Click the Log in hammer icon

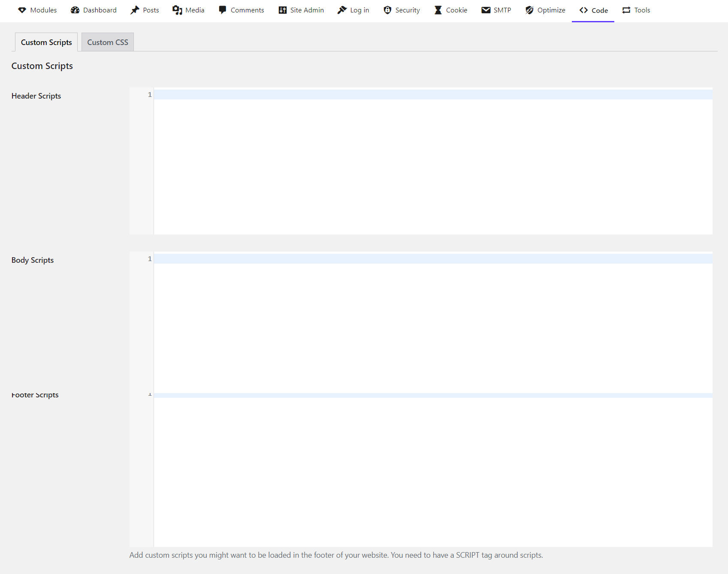point(342,10)
